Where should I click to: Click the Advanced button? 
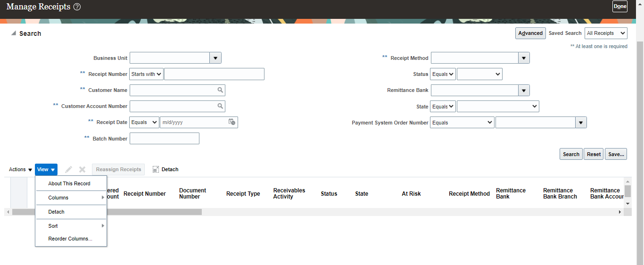pos(530,33)
